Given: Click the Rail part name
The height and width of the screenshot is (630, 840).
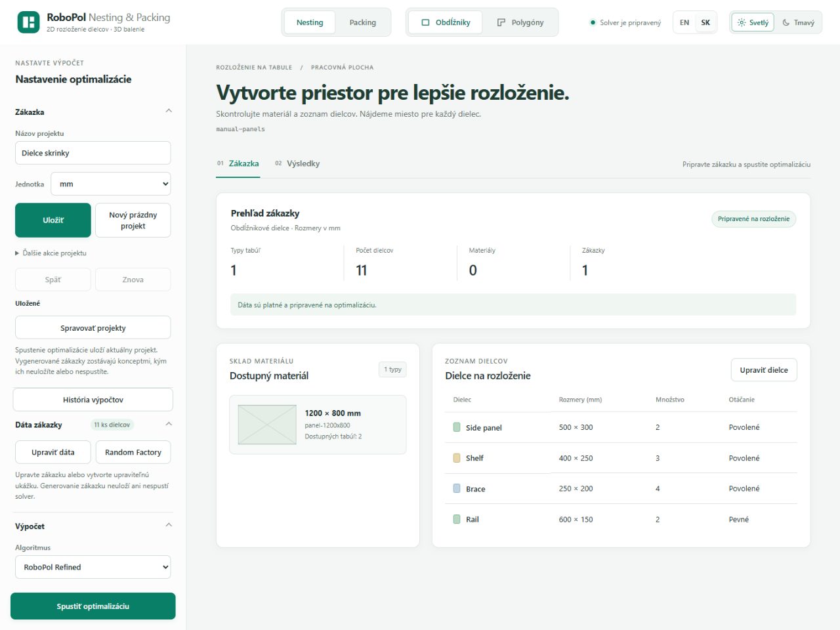Looking at the screenshot, I should pos(472,519).
